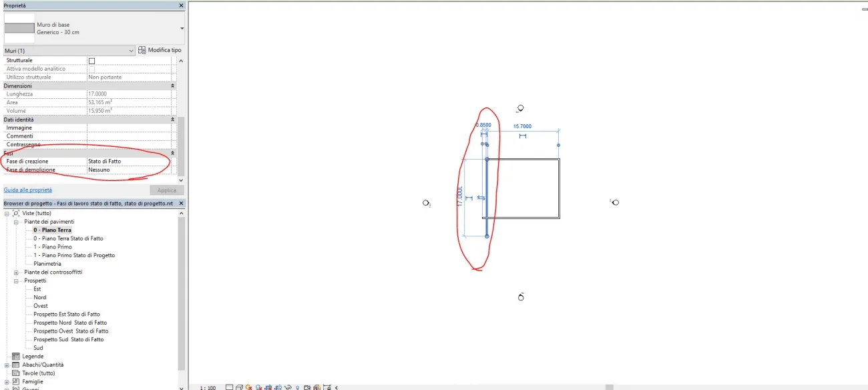Screen dimensions: 868x390
Task: Click the west elevation marker left of plan
Action: click(426, 202)
